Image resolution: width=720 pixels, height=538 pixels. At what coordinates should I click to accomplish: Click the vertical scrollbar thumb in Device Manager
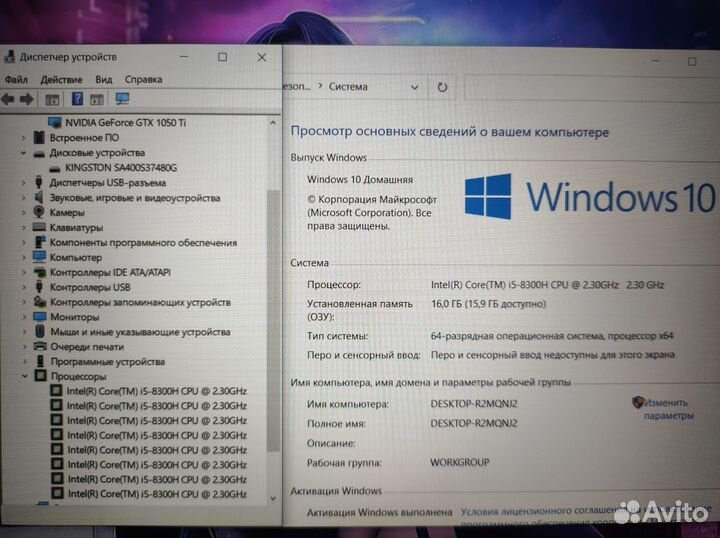tap(273, 320)
